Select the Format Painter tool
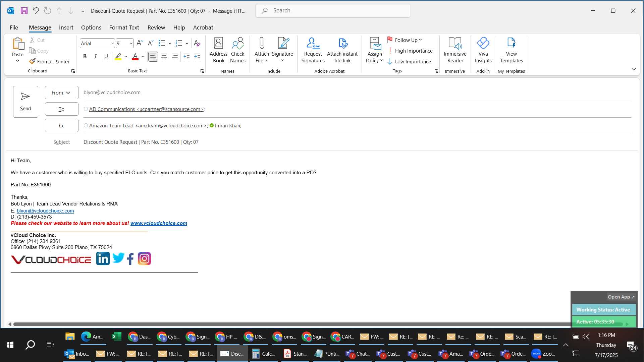The height and width of the screenshot is (362, 644). tap(49, 61)
